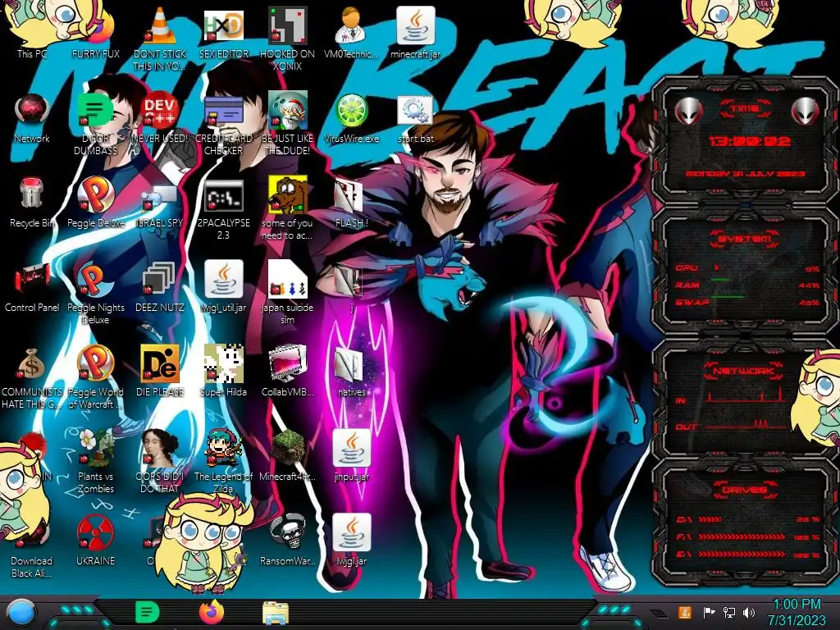Open the BE JUST LIKE THE DUDE! icon

(287, 123)
